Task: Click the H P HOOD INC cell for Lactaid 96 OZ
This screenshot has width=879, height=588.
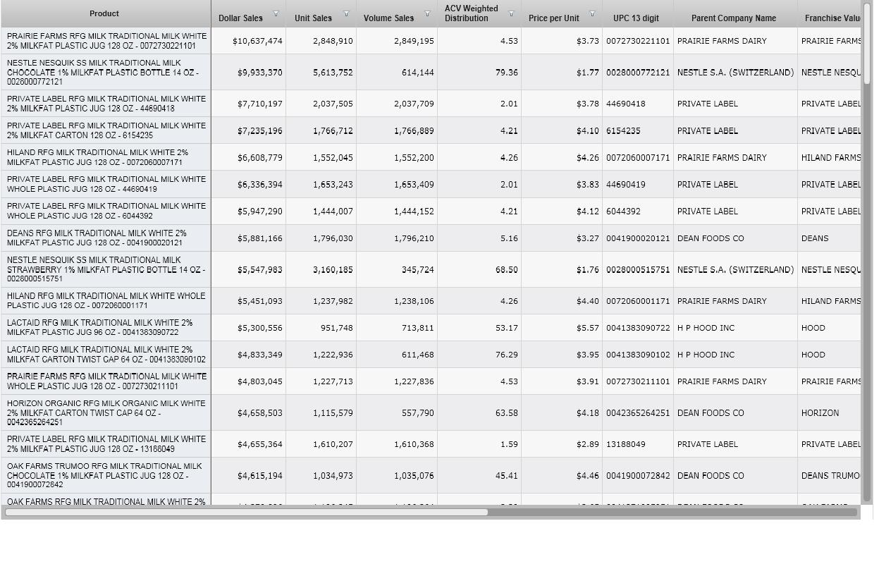Action: click(x=706, y=328)
